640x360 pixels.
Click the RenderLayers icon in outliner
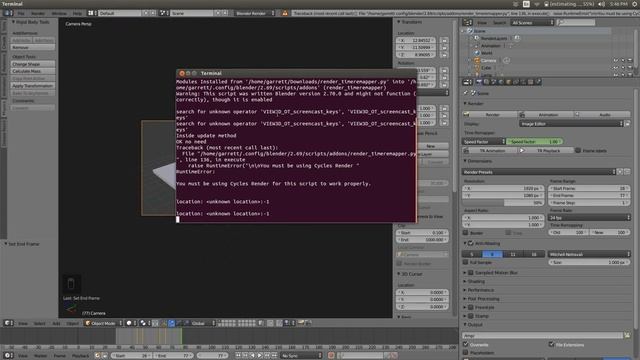coord(477,38)
